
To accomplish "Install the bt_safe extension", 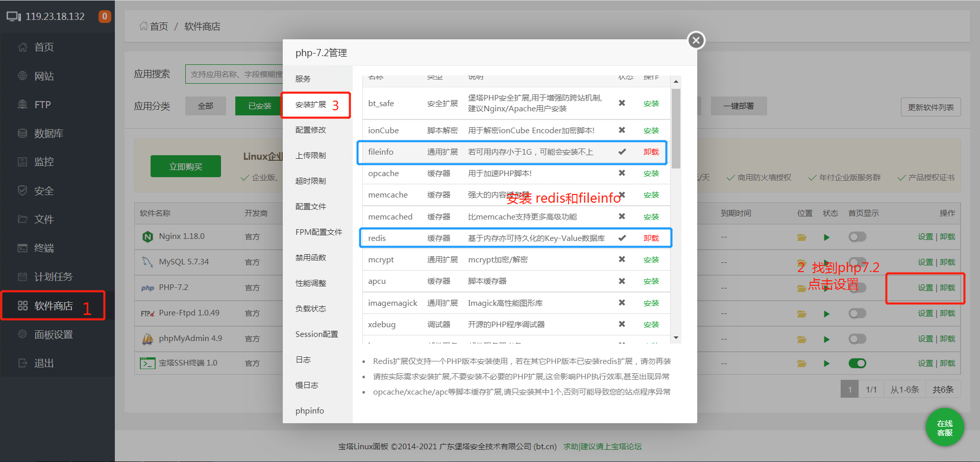I will [x=651, y=104].
